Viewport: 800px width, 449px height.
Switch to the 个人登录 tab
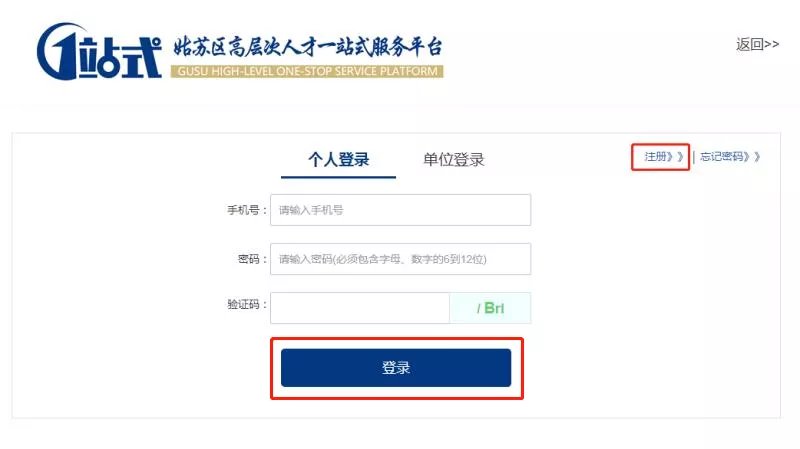[338, 160]
